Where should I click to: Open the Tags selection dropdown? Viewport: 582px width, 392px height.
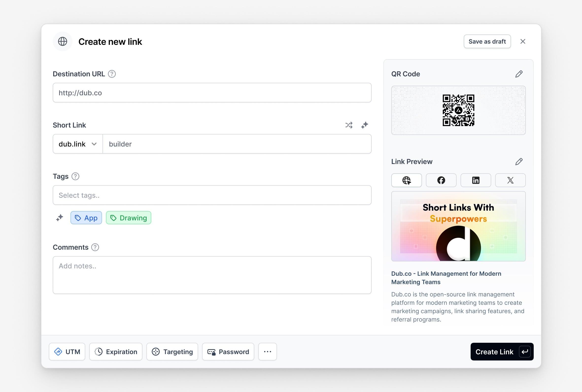[212, 195]
